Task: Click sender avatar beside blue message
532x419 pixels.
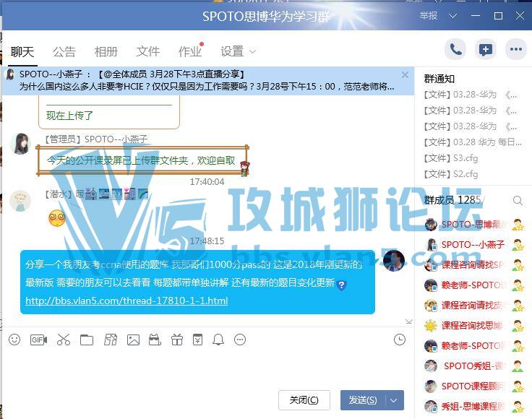Action: [393, 261]
